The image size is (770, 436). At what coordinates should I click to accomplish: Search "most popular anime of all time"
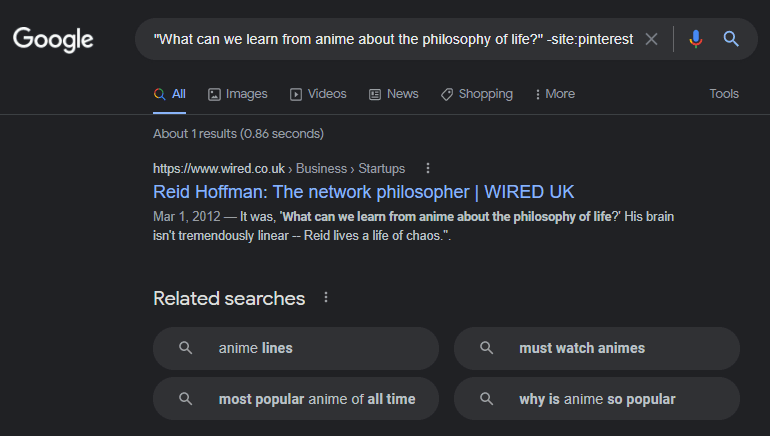click(316, 399)
